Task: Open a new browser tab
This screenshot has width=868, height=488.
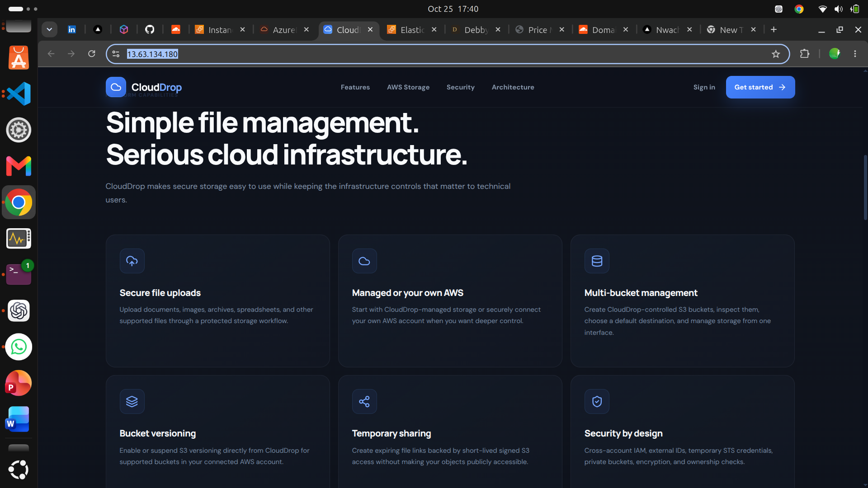Action: pos(774,29)
